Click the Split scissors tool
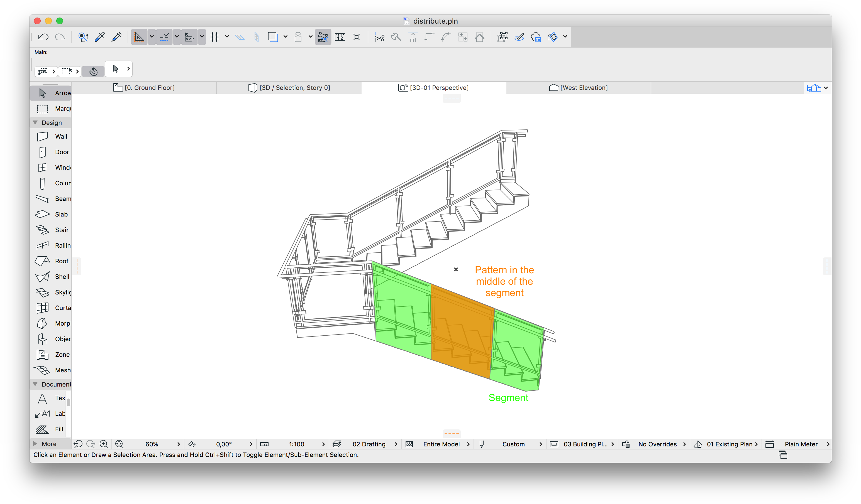The width and height of the screenshot is (861, 504). click(x=379, y=37)
